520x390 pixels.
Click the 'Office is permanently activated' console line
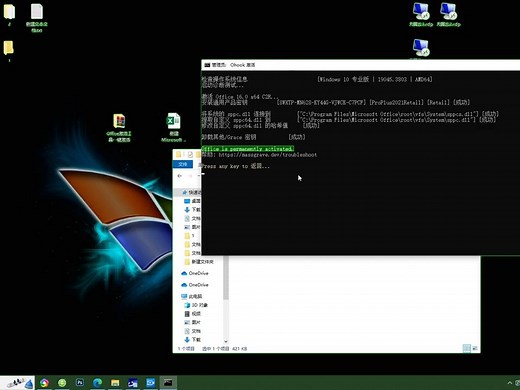248,149
